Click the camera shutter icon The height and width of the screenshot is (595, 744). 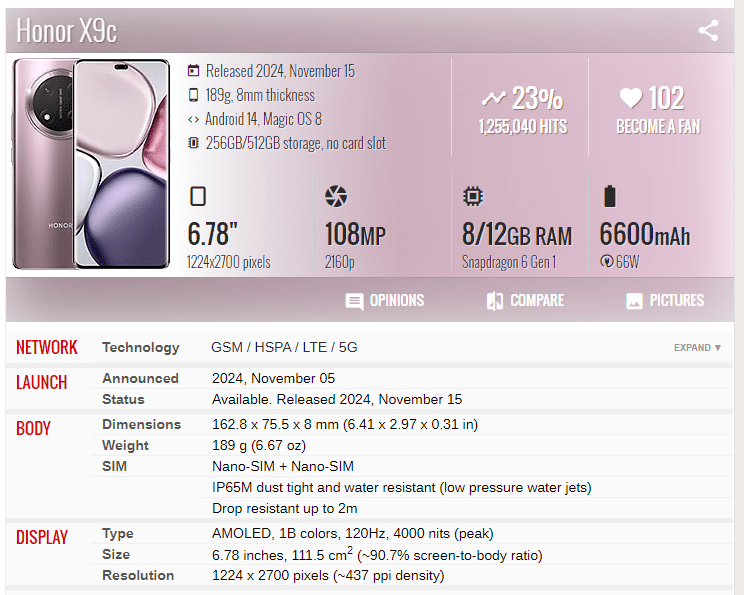point(336,196)
